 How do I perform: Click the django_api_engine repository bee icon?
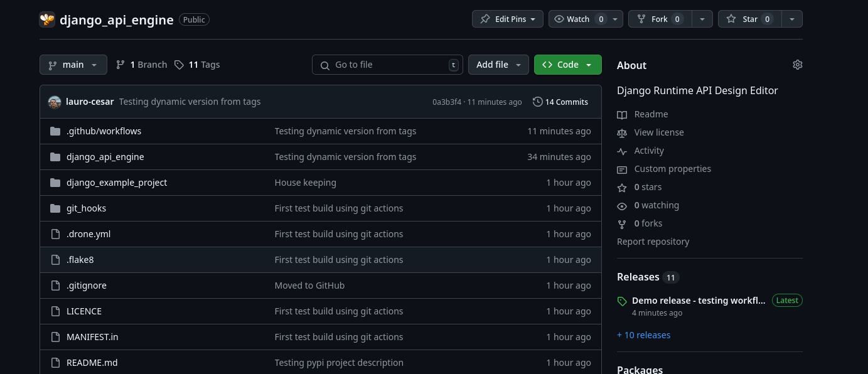tap(47, 19)
